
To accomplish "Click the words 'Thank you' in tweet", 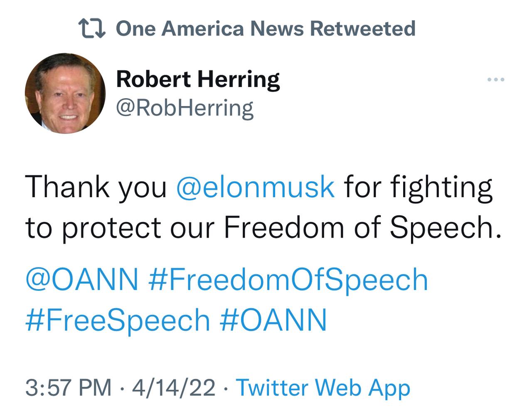I will [x=96, y=187].
